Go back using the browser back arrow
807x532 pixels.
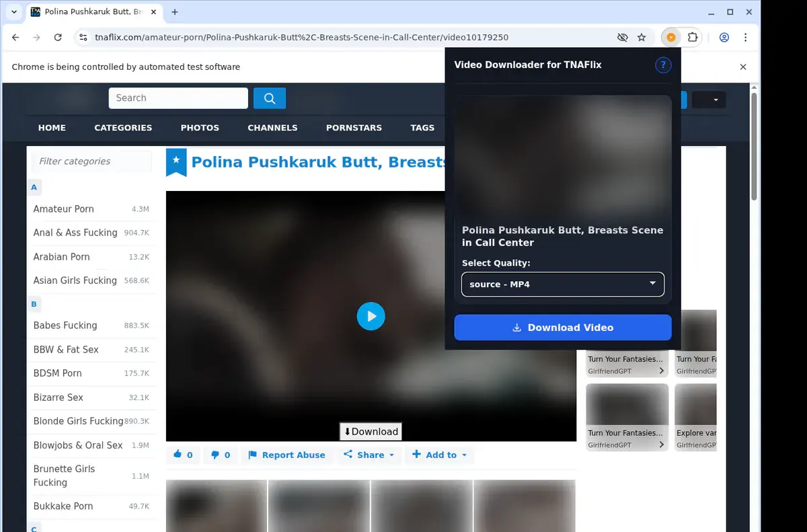pyautogui.click(x=15, y=38)
